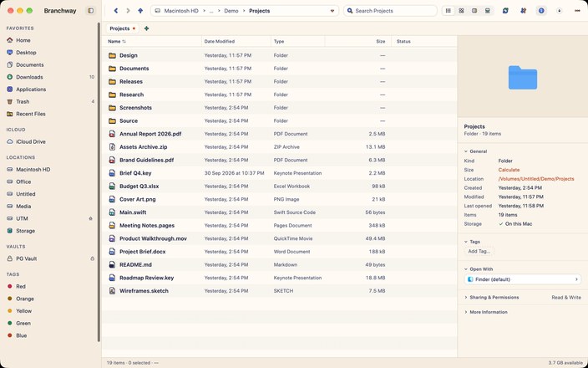588x368 pixels.
Task: Select the Annual Report 2026.pdf row
Action: coord(279,134)
